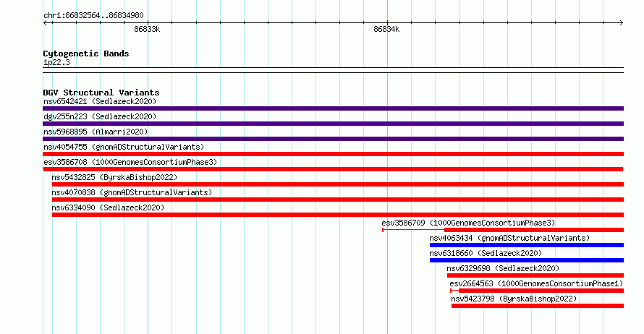The height and width of the screenshot is (334, 644).
Task: Open nsv6334090 (Sedlazeck2020) label
Action: (108, 207)
